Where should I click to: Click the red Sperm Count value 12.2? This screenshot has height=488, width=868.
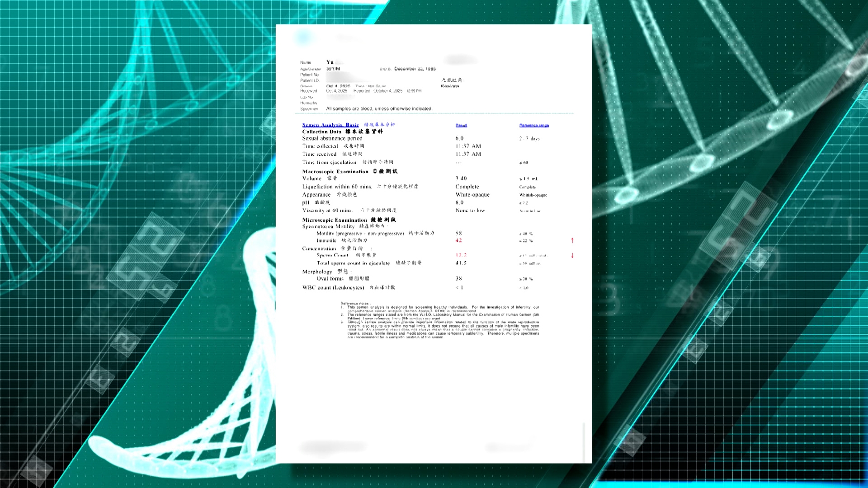461,255
